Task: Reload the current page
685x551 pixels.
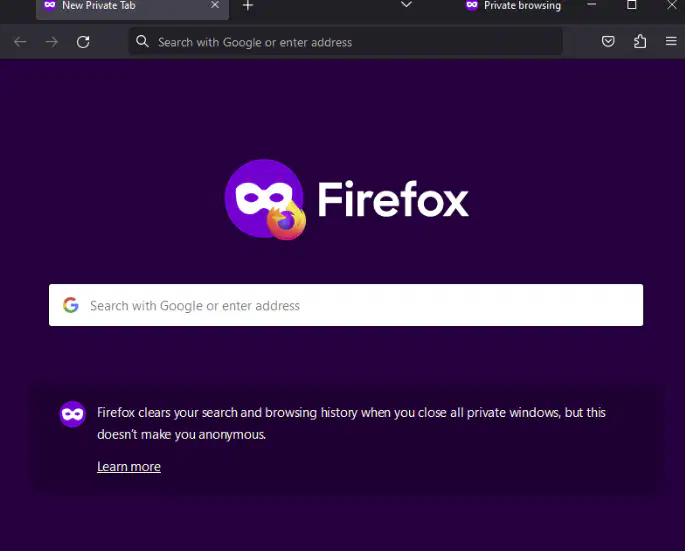Action: pos(83,42)
